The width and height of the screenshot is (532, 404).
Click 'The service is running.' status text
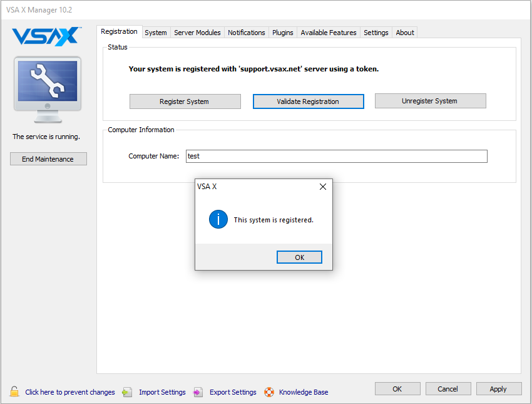tap(46, 137)
